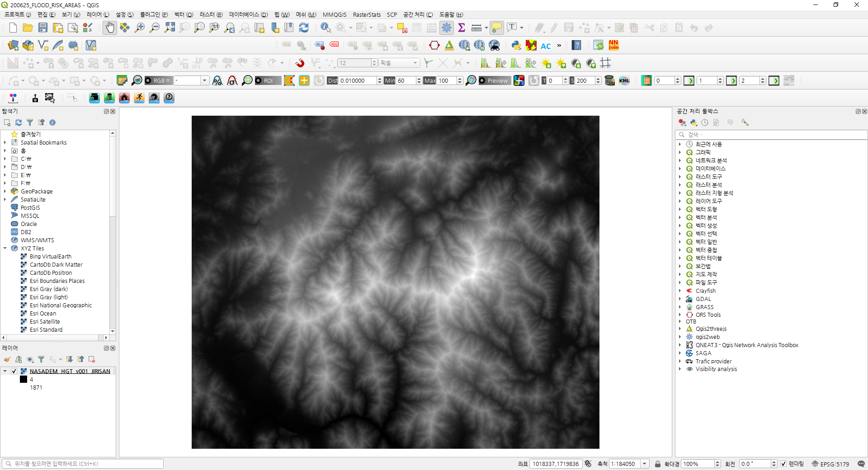This screenshot has height=470, width=868.
Task: Open the 레이어 (L) menu
Action: (98, 14)
